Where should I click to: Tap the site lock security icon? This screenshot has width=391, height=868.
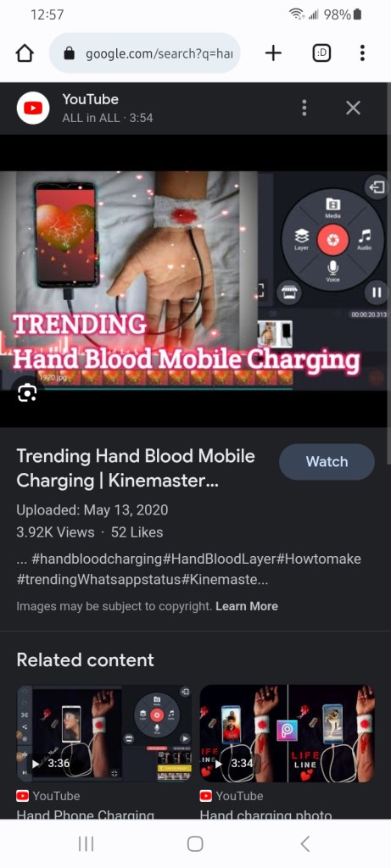[70, 53]
